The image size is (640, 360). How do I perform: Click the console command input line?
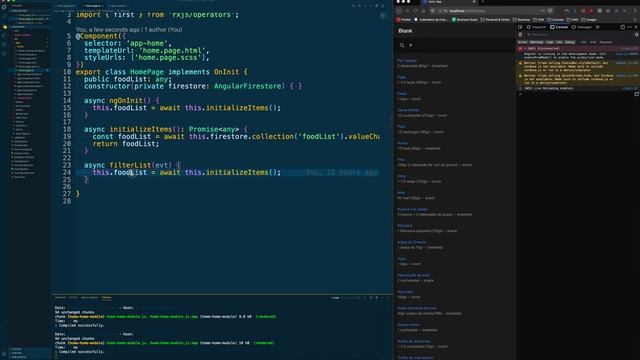coord(576,94)
